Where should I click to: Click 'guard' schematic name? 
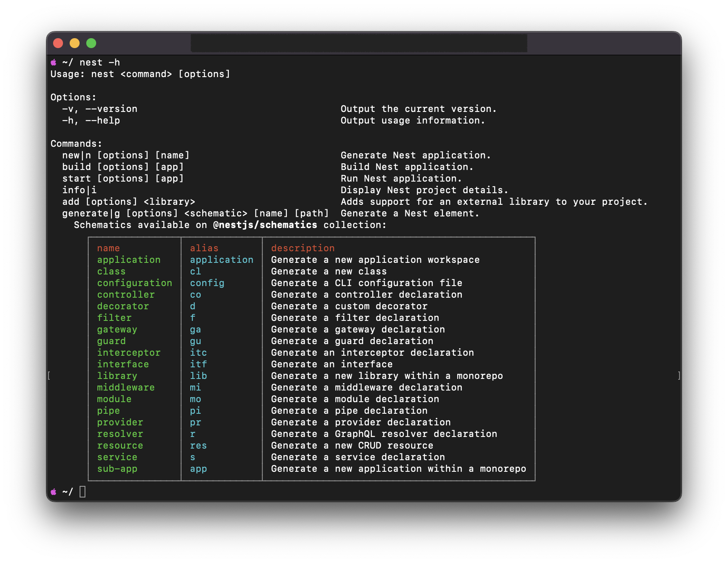(x=112, y=341)
